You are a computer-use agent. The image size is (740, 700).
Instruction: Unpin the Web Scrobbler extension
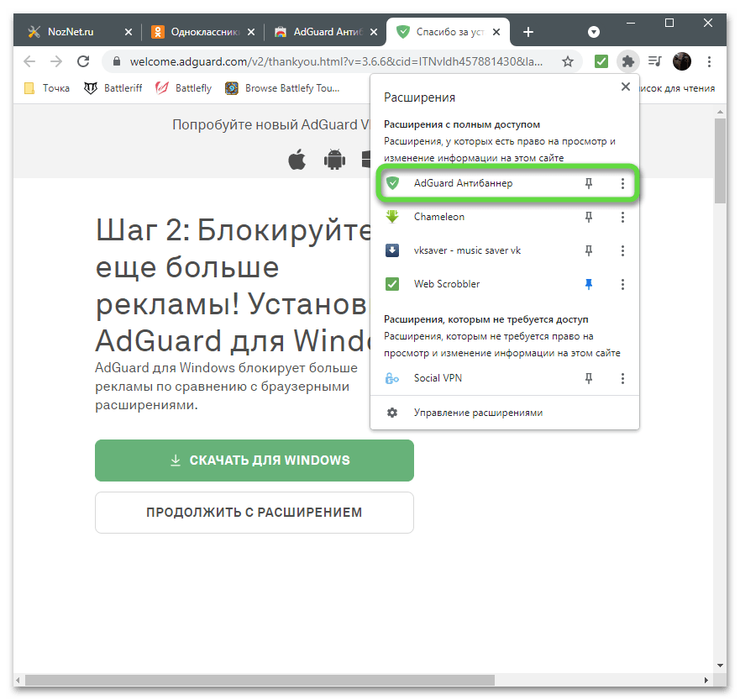pos(589,284)
